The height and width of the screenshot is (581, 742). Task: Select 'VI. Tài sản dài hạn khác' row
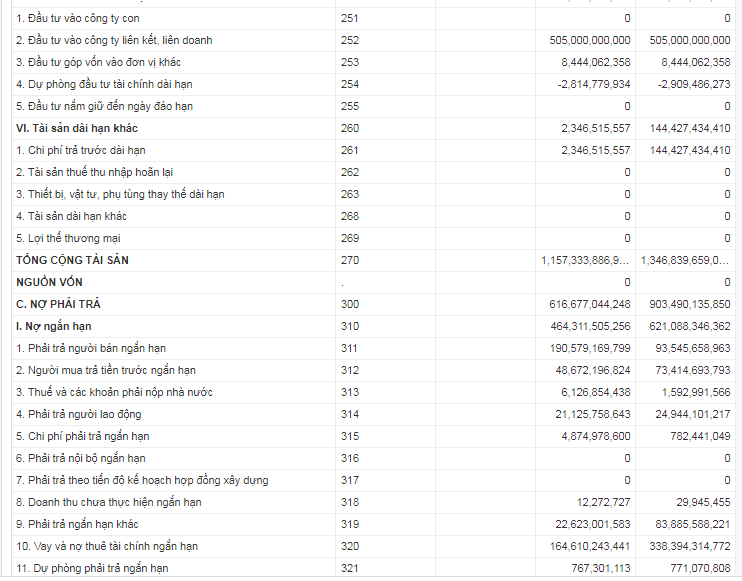(x=373, y=128)
